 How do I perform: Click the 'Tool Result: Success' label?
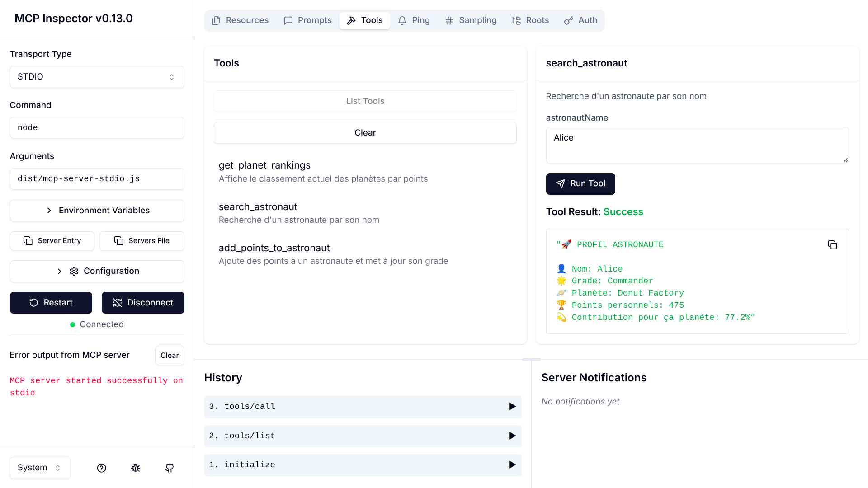tap(594, 212)
